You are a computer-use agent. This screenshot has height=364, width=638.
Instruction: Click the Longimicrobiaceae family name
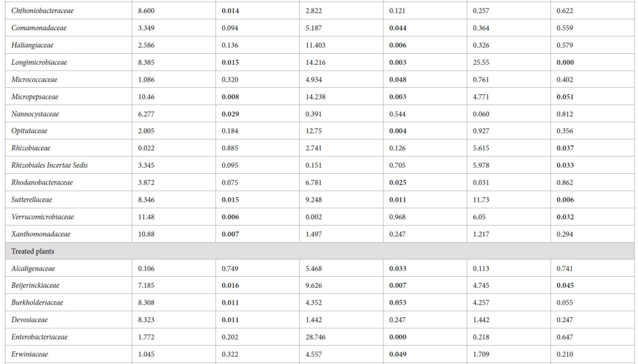pos(39,62)
